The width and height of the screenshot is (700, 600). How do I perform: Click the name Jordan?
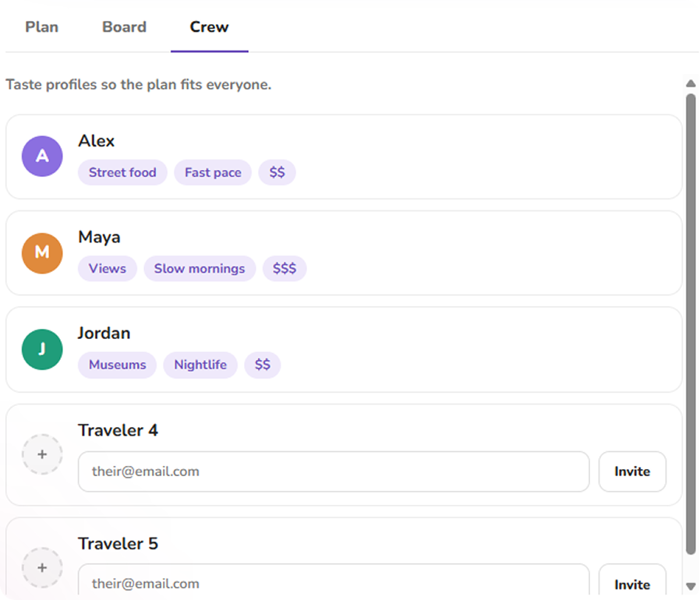click(104, 333)
